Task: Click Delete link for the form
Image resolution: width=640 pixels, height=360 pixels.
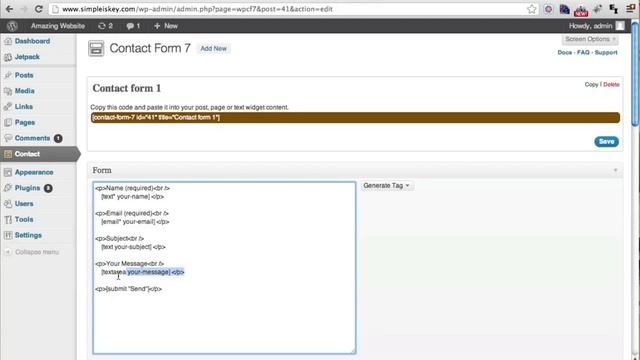Action: 611,84
